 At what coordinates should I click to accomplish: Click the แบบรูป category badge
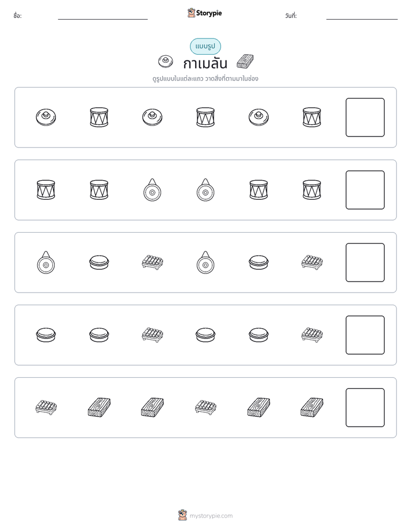(x=205, y=46)
